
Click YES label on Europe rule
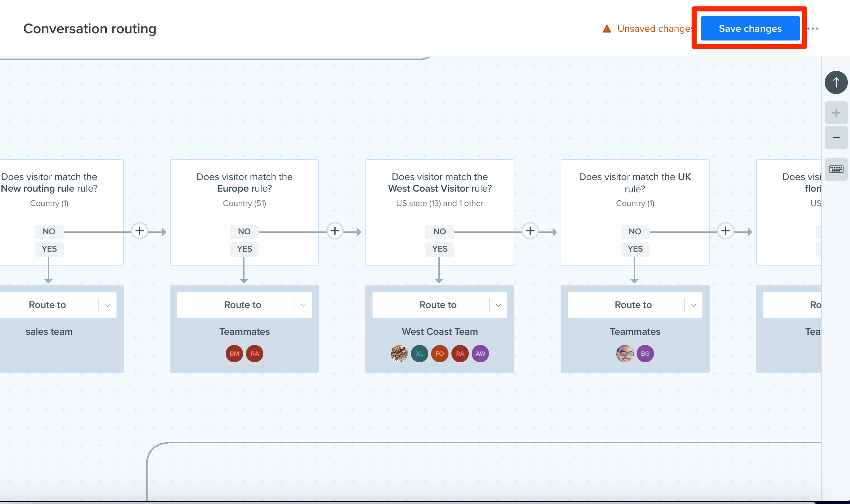[x=245, y=249]
